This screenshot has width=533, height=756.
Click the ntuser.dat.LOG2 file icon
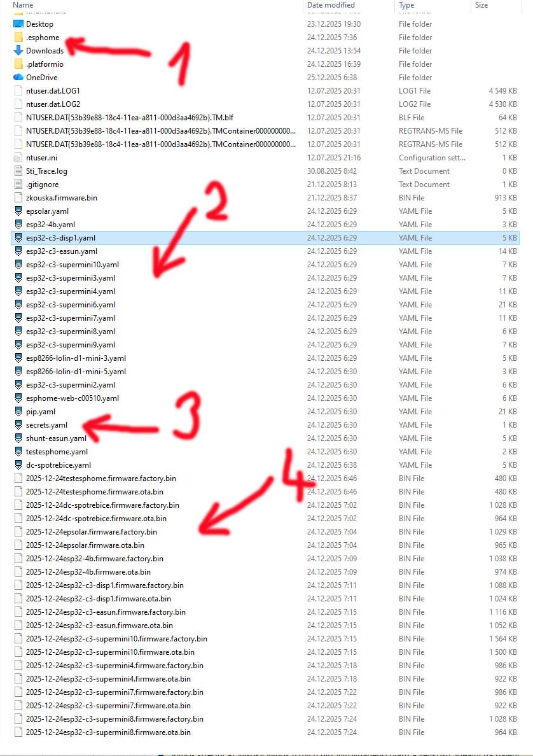tap(18, 104)
